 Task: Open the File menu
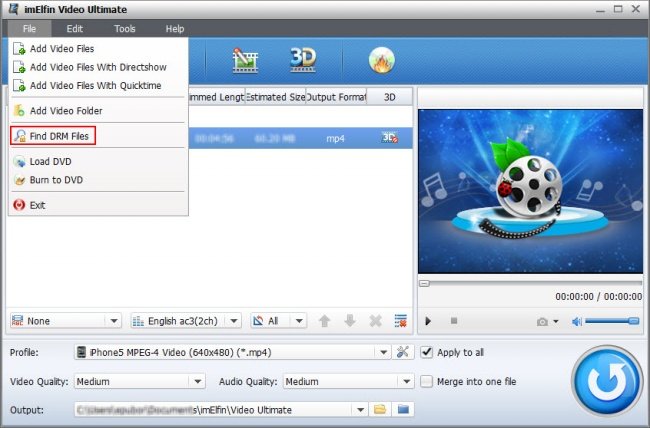coord(29,29)
